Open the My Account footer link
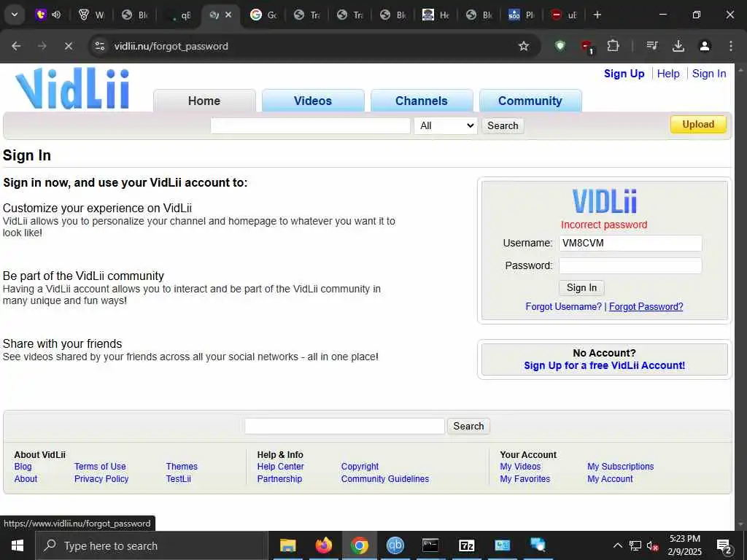 [x=610, y=479]
